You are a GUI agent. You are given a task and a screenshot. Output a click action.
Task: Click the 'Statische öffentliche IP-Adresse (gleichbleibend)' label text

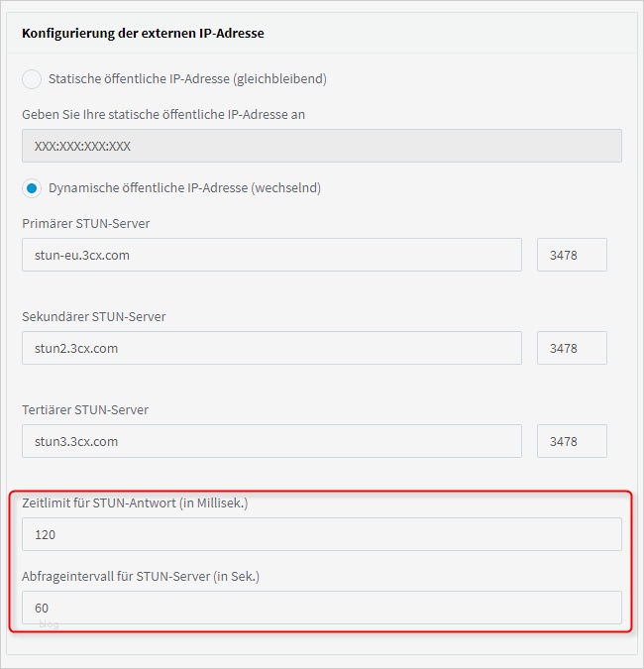pyautogui.click(x=187, y=78)
